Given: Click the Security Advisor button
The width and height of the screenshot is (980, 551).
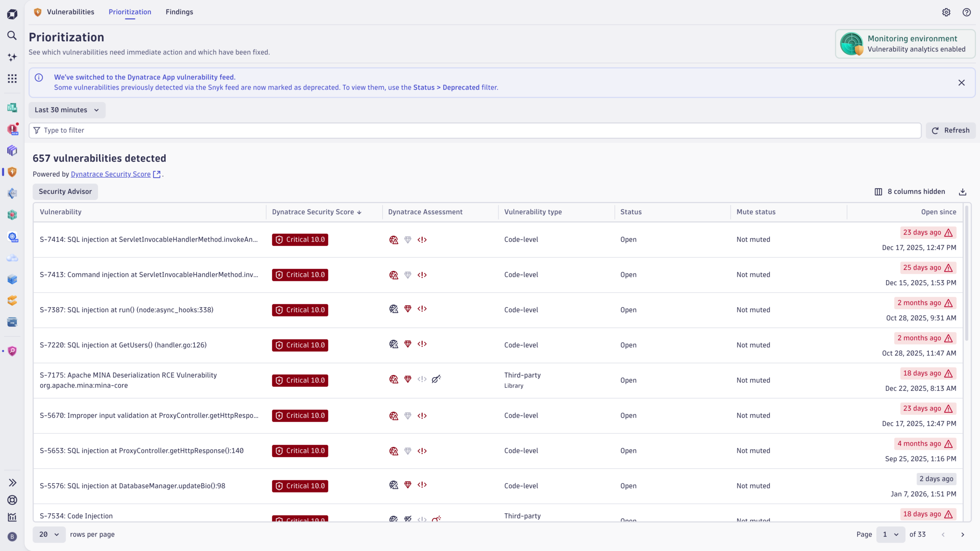Looking at the screenshot, I should coord(65,191).
